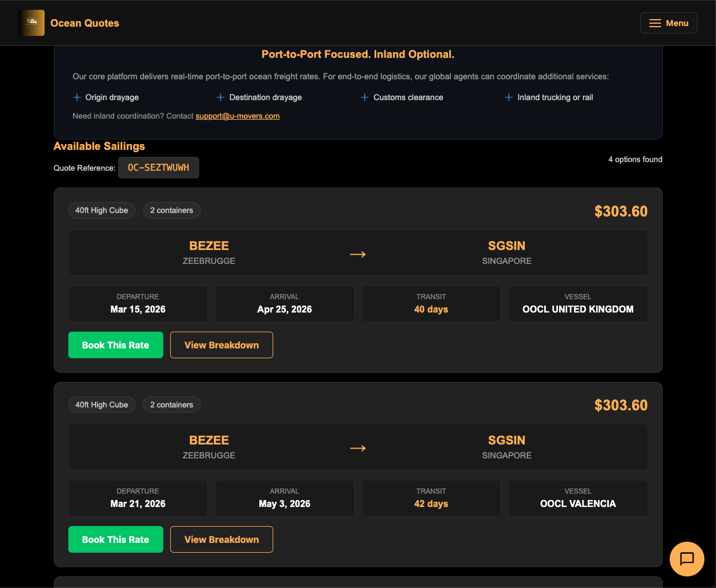Screen dimensions: 716x588
Task: Click the plus icon beside Customs clearance
Action: 365,97
